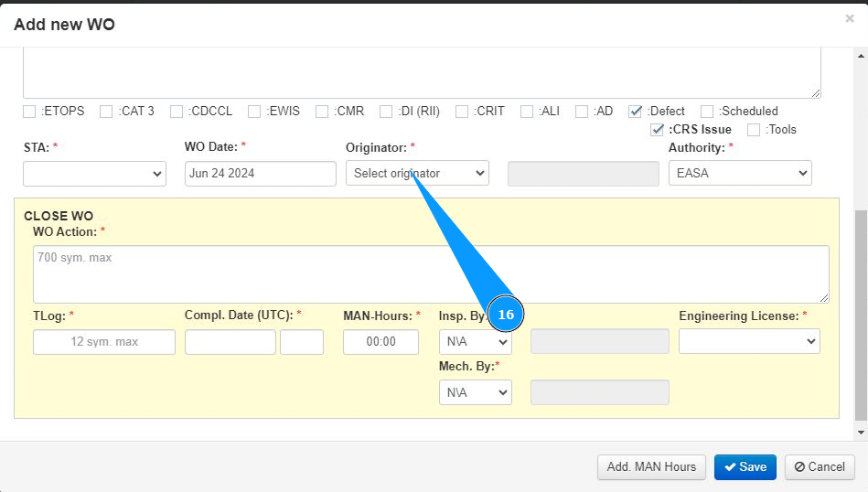This screenshot has width=868, height=492.
Task: Toggle the CRS Issue checkbox
Action: click(657, 130)
